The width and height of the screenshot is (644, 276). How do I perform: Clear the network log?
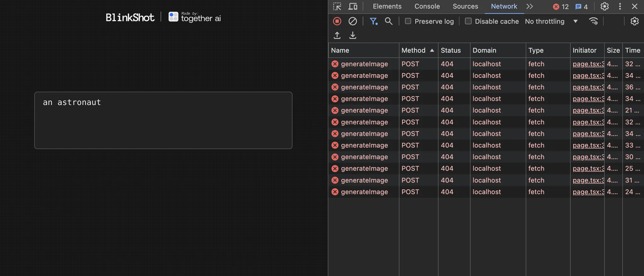[353, 21]
